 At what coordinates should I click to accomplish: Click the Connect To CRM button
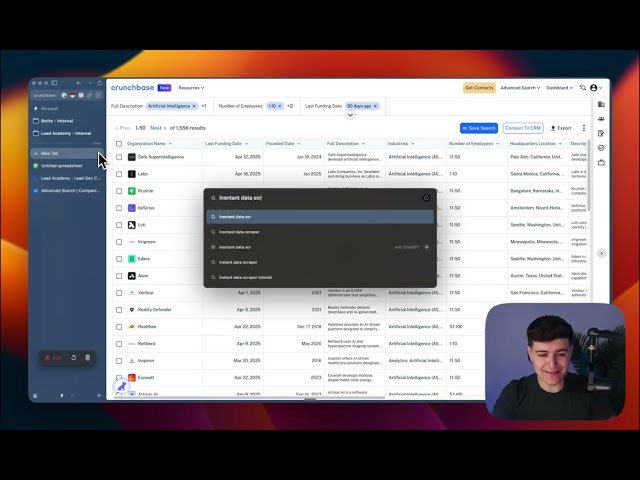point(523,128)
